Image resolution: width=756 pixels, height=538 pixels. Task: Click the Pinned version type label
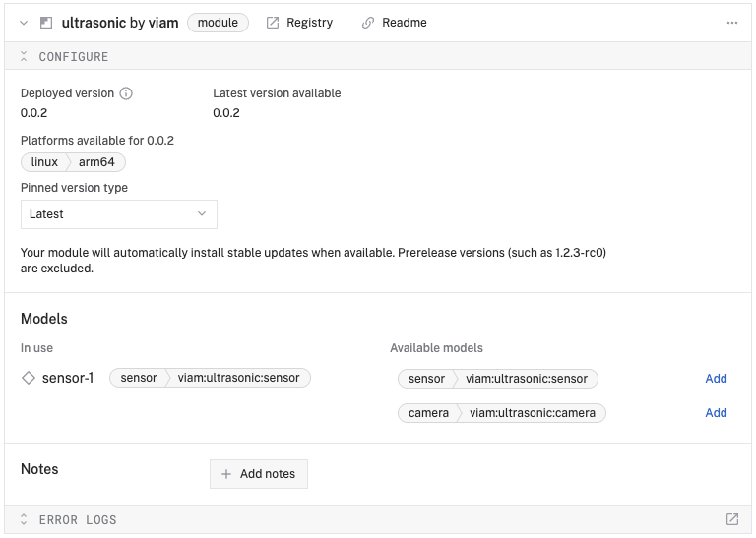pos(74,188)
